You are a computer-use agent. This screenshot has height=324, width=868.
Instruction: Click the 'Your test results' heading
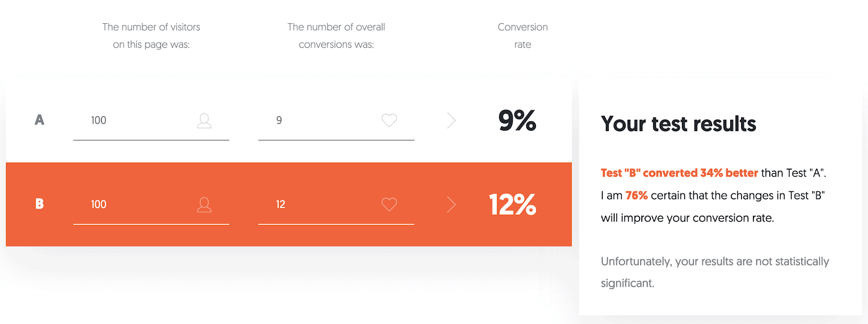tap(678, 124)
